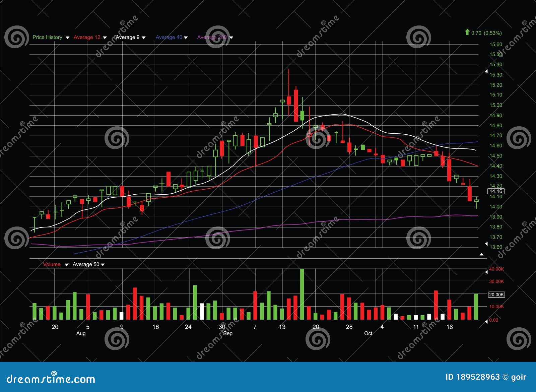Click the white triangle marker near 13.65
This screenshot has height=392, width=536.
487,243
